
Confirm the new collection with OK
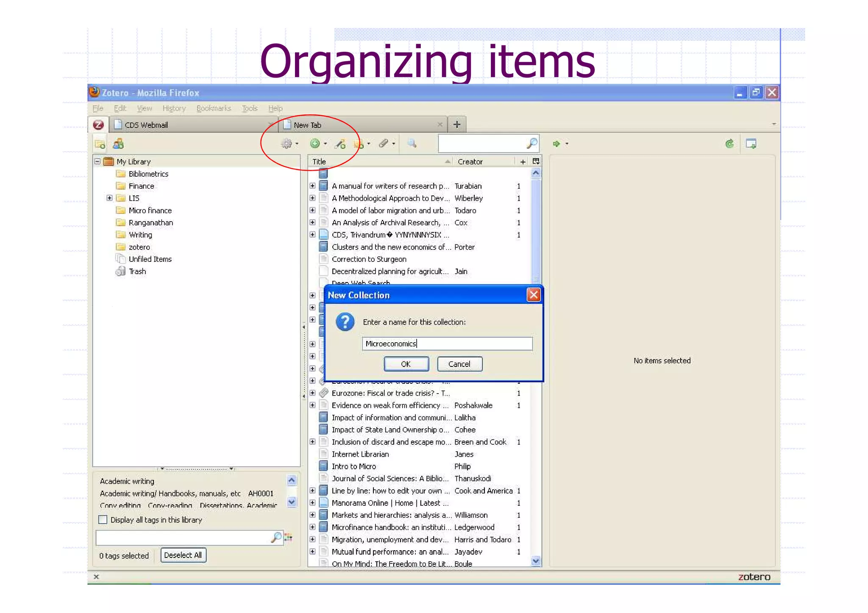pyautogui.click(x=406, y=364)
